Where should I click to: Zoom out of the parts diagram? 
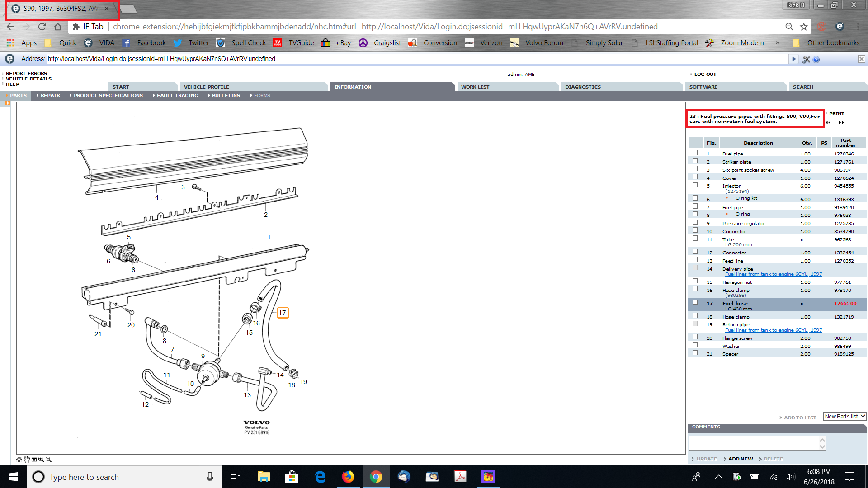point(48,460)
